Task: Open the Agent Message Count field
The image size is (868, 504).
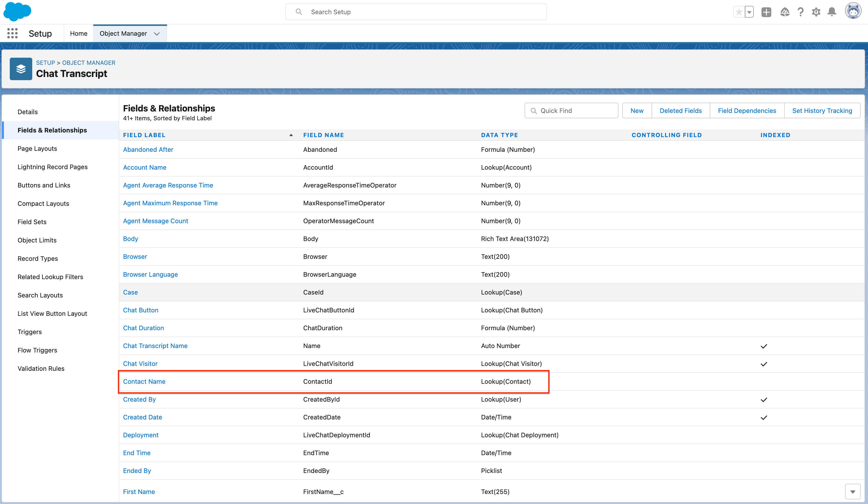Action: [x=156, y=221]
